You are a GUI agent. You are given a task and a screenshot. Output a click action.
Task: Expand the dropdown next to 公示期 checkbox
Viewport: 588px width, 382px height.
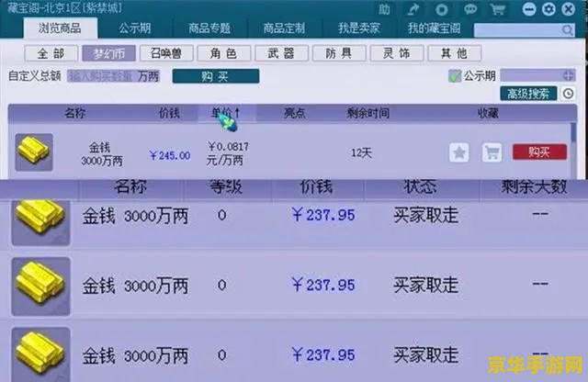tap(568, 76)
